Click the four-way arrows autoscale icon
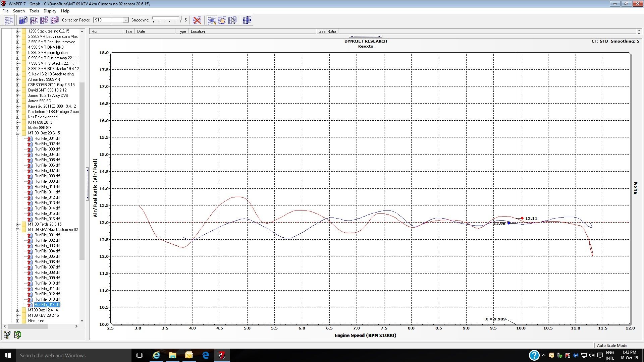This screenshot has height=362, width=644. click(247, 20)
